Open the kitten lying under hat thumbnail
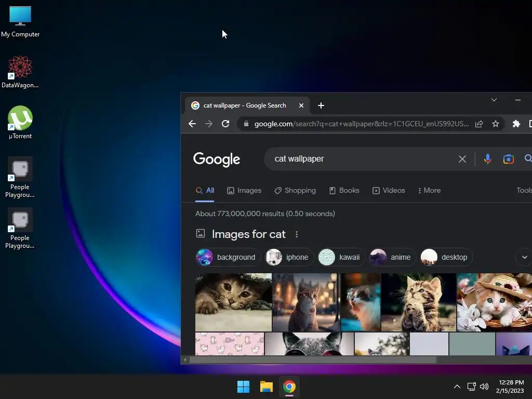532x399 pixels. (233, 302)
